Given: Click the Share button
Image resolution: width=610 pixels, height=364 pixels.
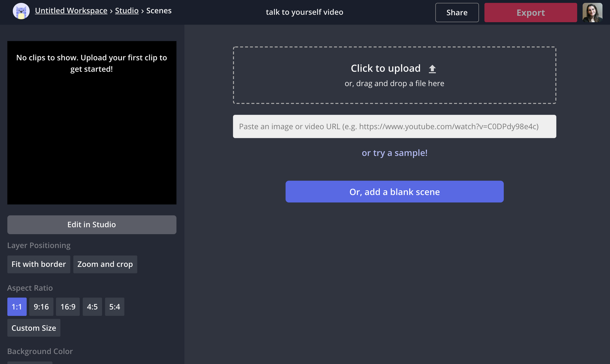Looking at the screenshot, I should pyautogui.click(x=457, y=12).
